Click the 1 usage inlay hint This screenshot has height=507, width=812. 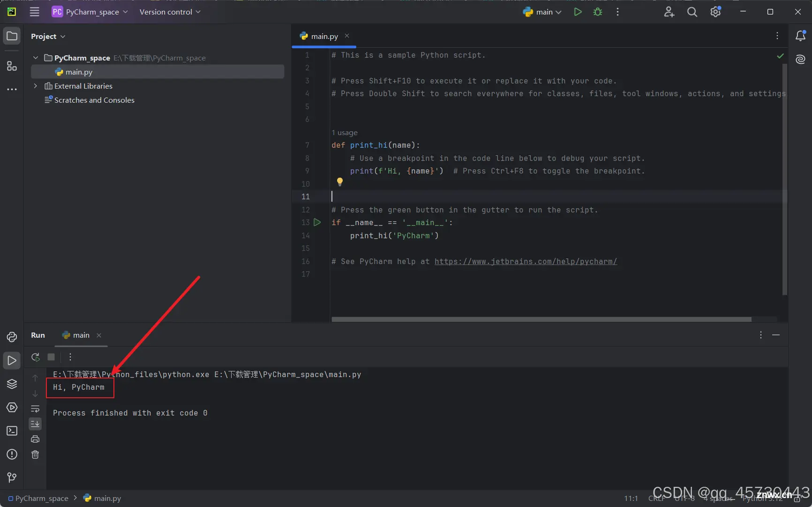tap(345, 133)
